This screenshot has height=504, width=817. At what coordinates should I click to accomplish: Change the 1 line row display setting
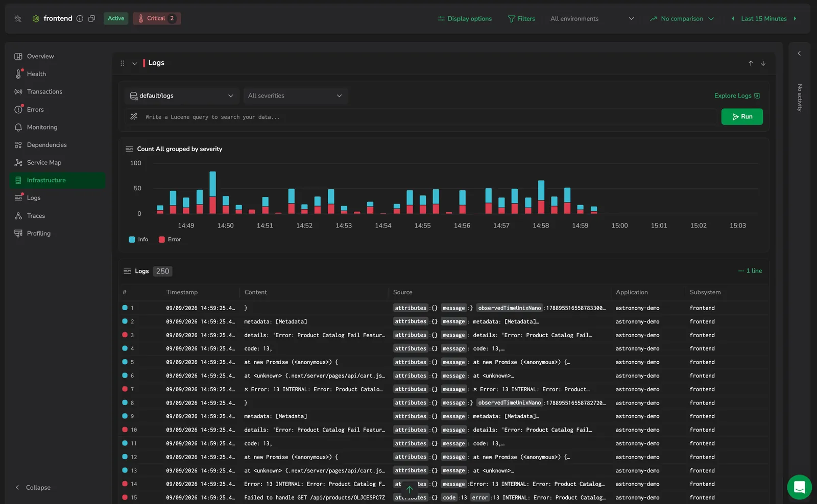tap(750, 271)
